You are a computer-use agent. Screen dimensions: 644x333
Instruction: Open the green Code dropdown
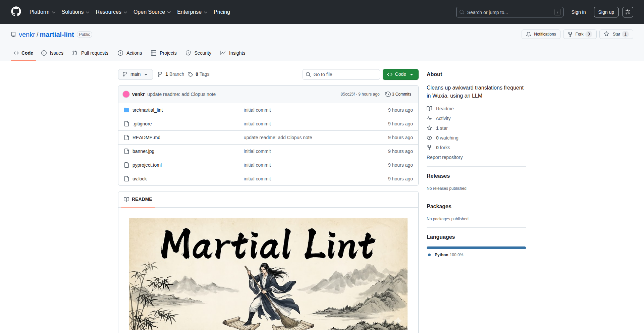coord(400,74)
